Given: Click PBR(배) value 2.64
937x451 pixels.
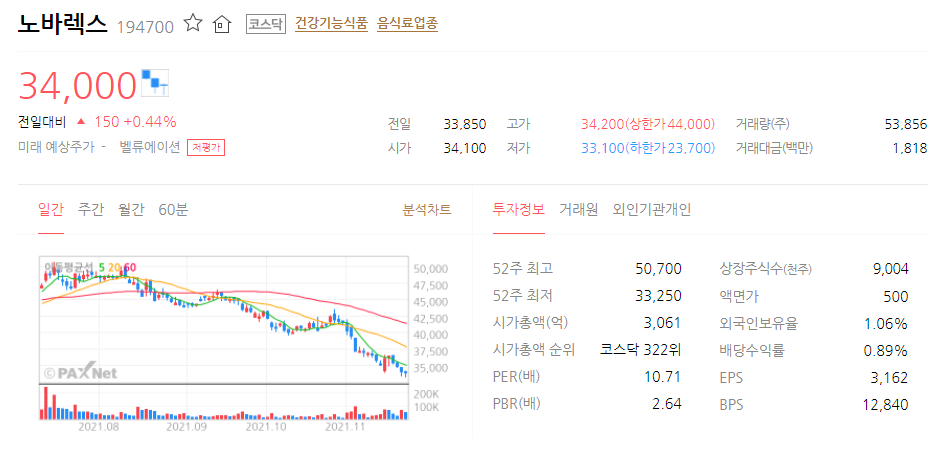Looking at the screenshot, I should pyautogui.click(x=667, y=404).
